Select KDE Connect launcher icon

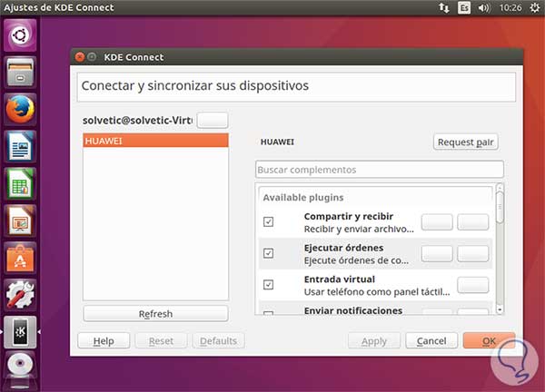(x=20, y=332)
